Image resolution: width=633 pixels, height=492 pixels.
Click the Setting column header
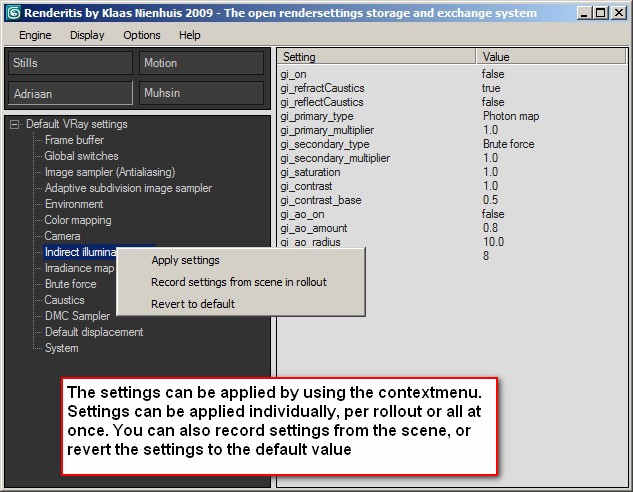click(377, 57)
